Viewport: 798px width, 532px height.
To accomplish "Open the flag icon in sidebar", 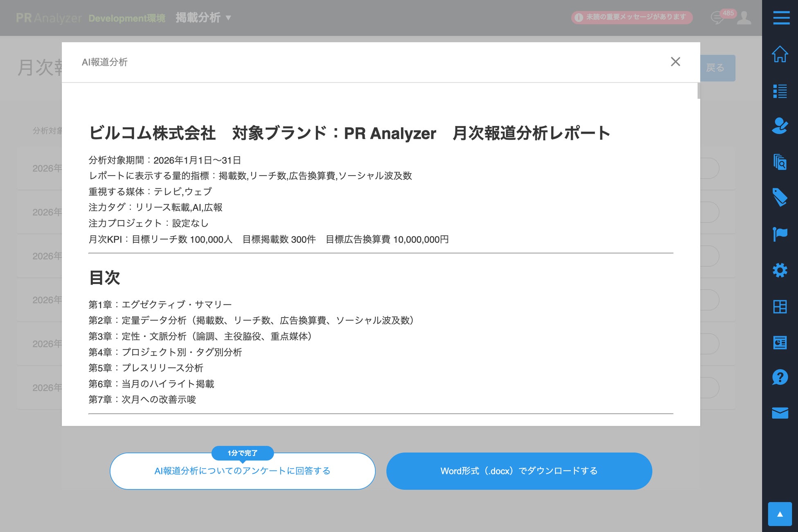I will coord(780,234).
